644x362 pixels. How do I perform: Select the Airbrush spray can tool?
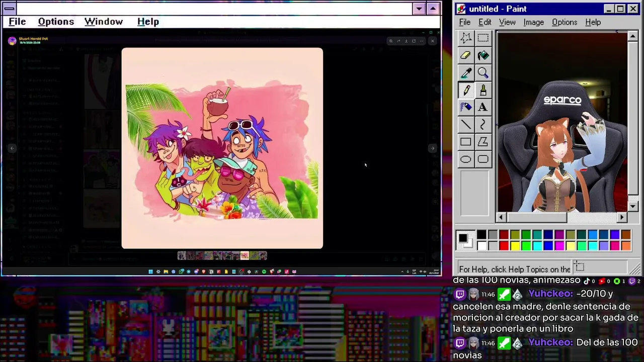pyautogui.click(x=466, y=107)
